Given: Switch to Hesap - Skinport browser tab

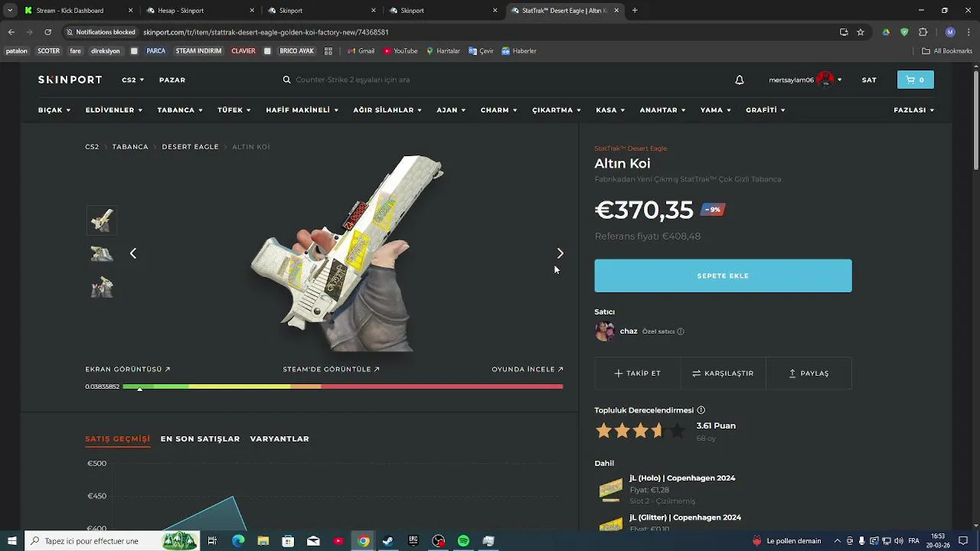Looking at the screenshot, I should [x=199, y=11].
